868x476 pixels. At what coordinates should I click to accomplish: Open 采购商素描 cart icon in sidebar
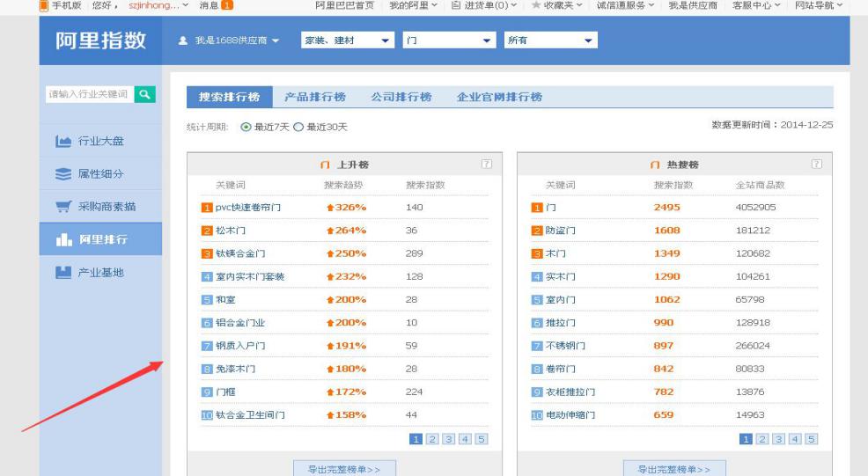pos(63,207)
